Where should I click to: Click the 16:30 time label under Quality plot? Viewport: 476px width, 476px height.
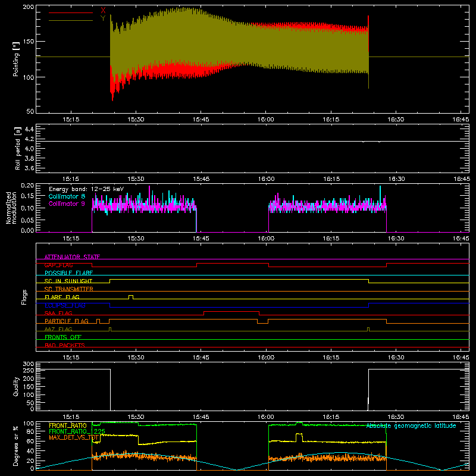click(x=396, y=417)
